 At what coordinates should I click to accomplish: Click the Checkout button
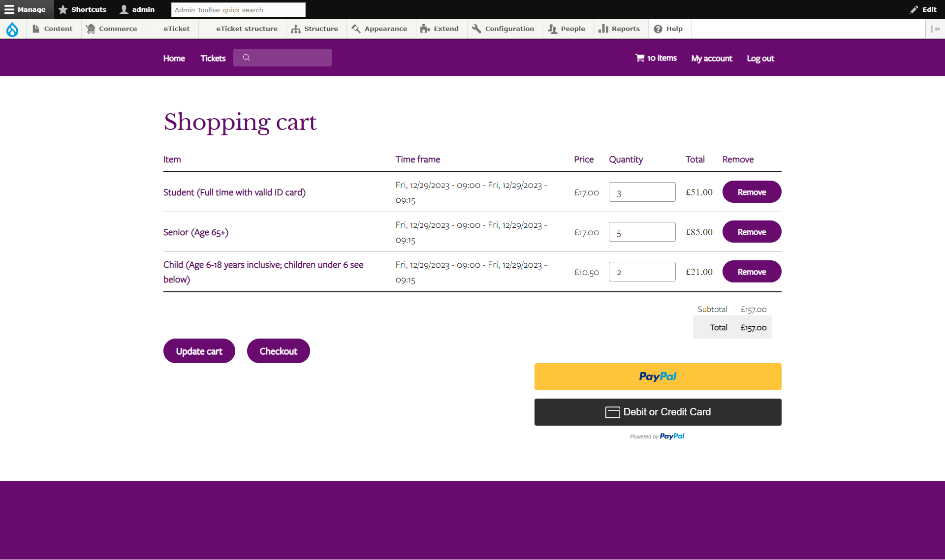click(278, 351)
